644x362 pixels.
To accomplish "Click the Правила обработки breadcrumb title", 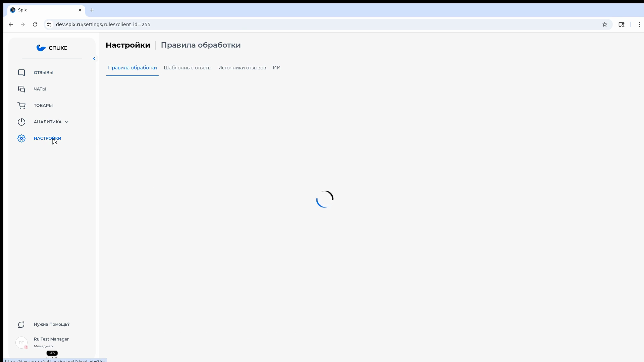I will (x=201, y=45).
